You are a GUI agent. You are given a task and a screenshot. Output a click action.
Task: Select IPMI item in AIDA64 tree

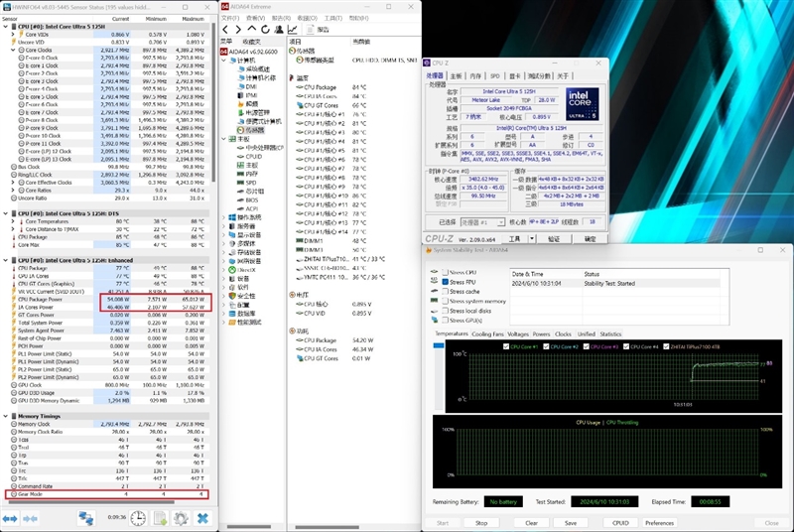(x=252, y=95)
